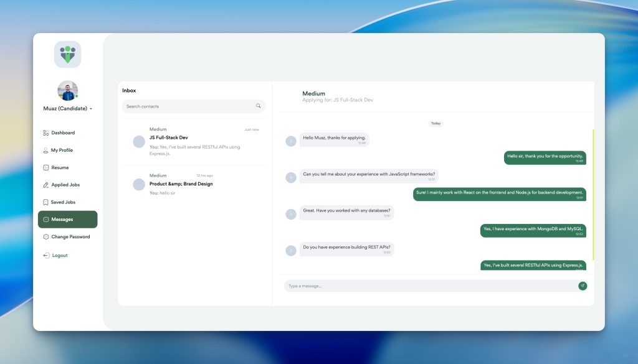Click the My Profile person icon
Viewport: 638px width, 364px height.
(45, 150)
